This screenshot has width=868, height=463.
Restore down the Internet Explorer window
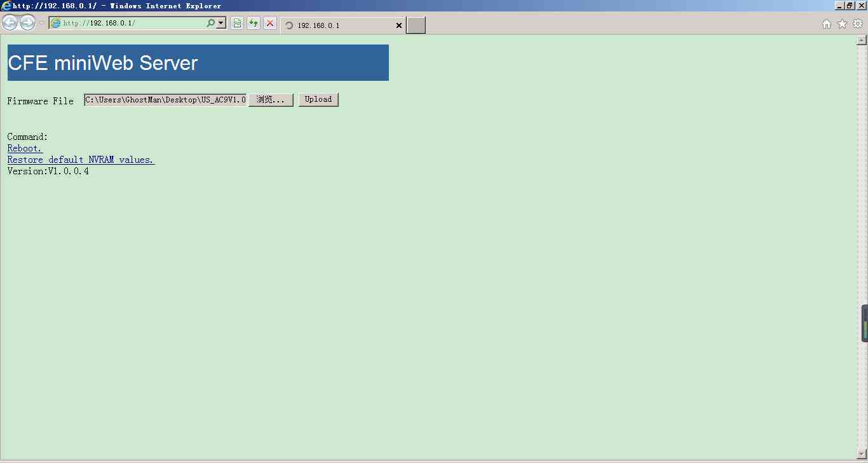point(850,5)
